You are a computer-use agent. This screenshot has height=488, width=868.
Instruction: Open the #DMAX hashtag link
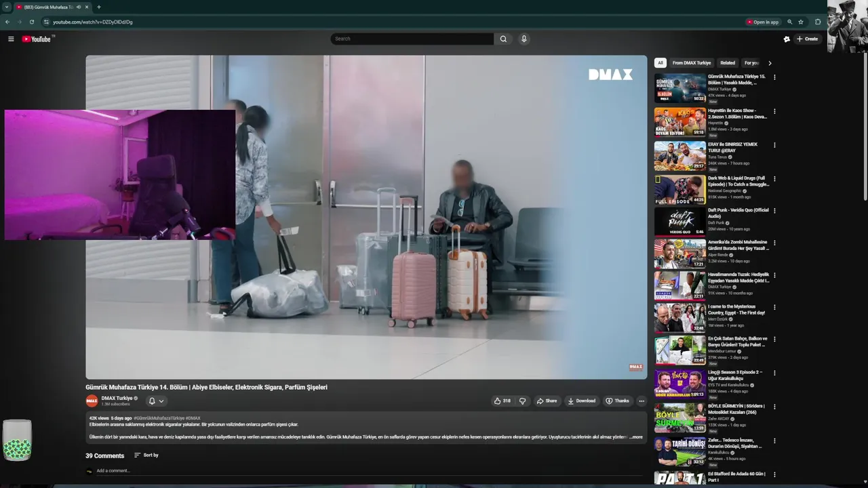click(193, 418)
